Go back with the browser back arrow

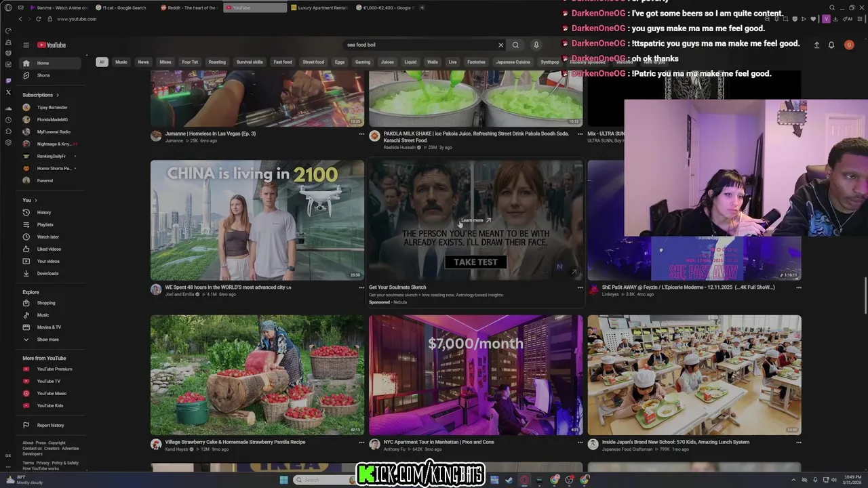click(x=20, y=19)
